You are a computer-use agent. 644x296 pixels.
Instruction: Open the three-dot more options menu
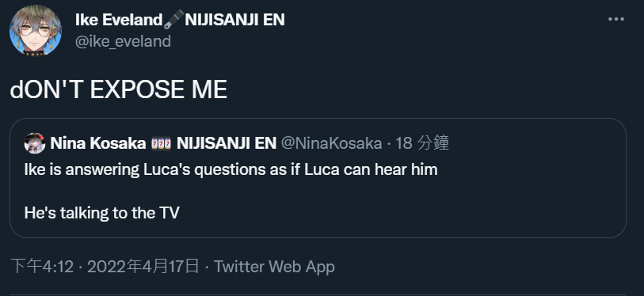[x=616, y=19]
